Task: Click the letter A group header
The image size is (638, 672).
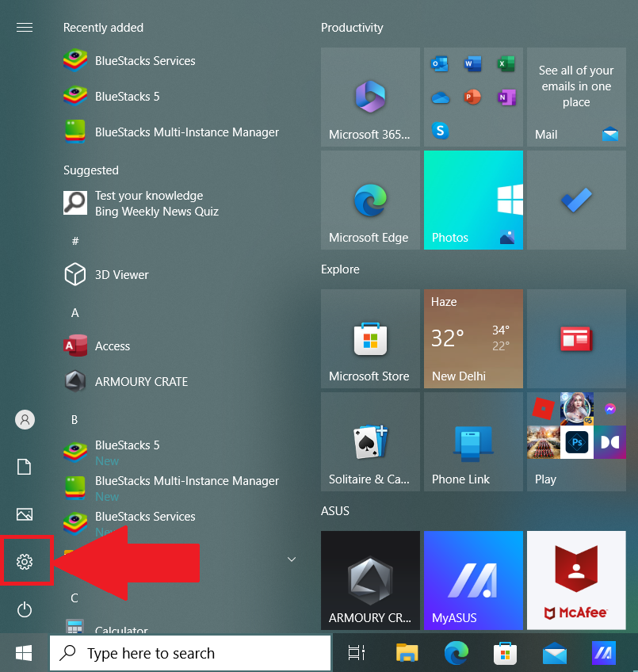Action: coord(75,313)
